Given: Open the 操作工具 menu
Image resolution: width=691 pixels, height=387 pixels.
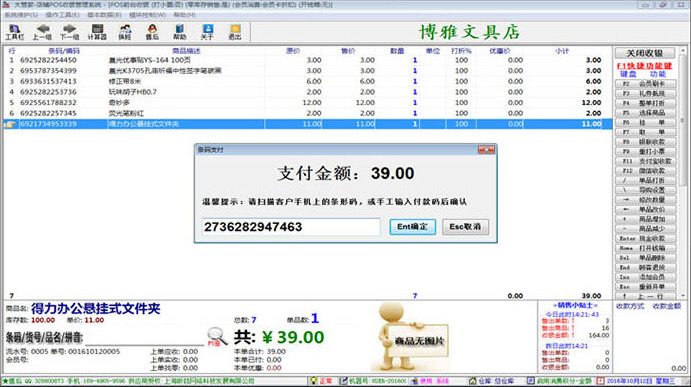Looking at the screenshot, I should coord(63,15).
